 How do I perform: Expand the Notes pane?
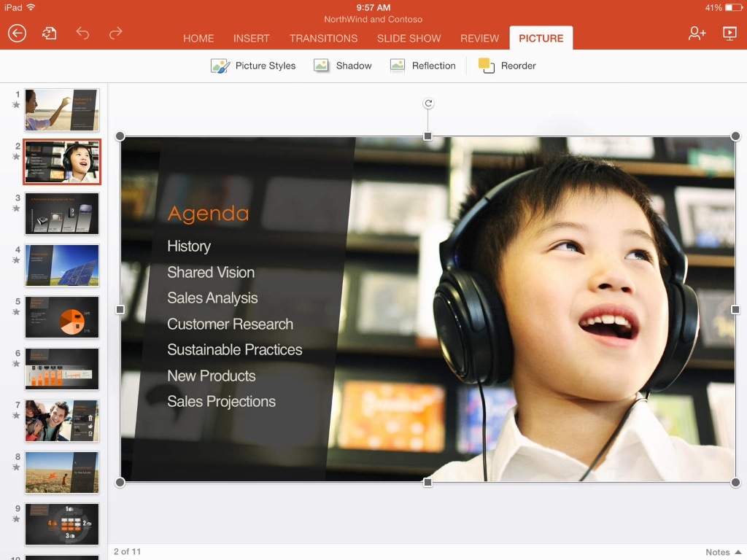(719, 552)
